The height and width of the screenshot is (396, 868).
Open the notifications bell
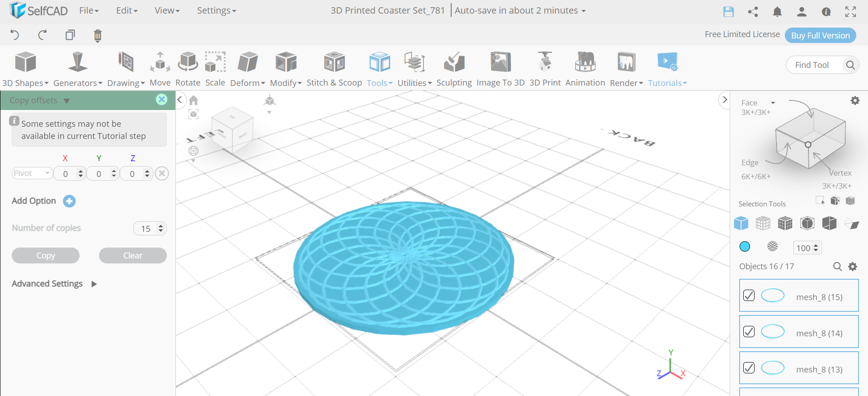click(777, 12)
